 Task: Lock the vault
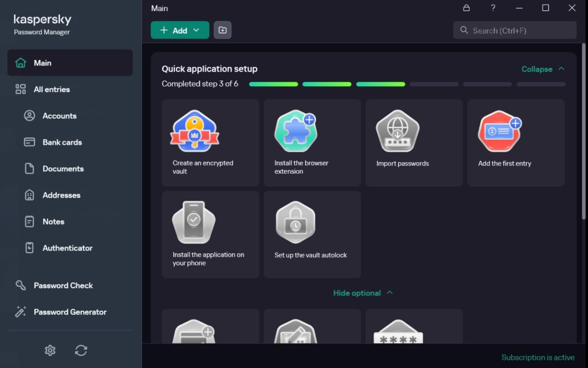tap(466, 8)
